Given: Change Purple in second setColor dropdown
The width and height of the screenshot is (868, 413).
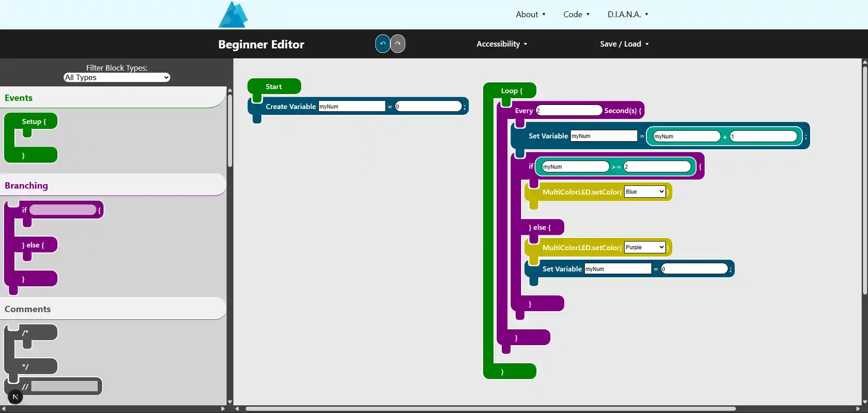Looking at the screenshot, I should [645, 247].
